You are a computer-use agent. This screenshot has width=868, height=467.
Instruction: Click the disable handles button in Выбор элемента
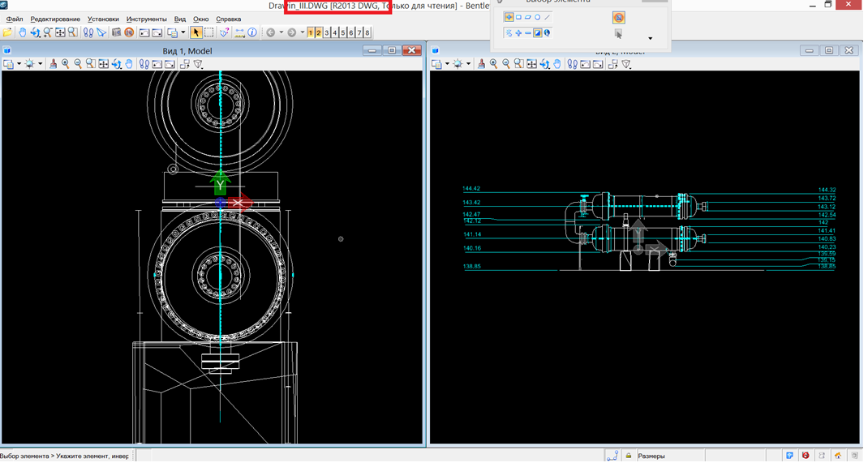tap(618, 18)
